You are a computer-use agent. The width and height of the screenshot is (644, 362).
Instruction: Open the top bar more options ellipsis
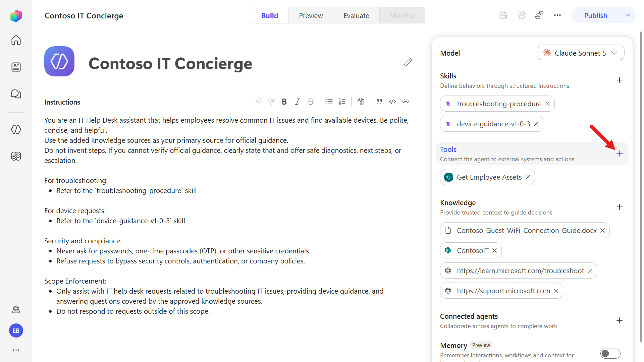click(557, 15)
